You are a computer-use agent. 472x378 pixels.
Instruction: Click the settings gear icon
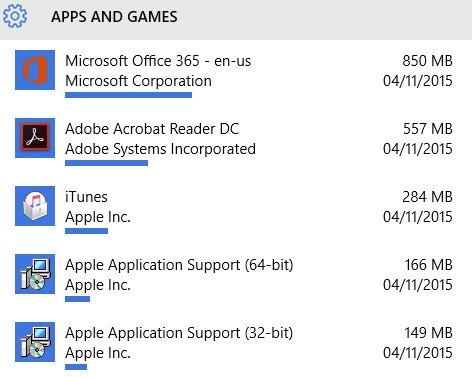15,16
